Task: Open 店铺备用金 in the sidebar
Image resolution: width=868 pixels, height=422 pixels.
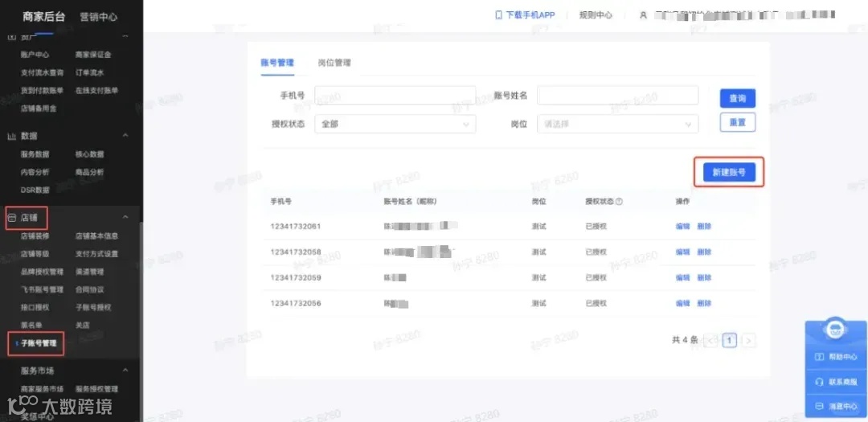Action: [x=39, y=109]
